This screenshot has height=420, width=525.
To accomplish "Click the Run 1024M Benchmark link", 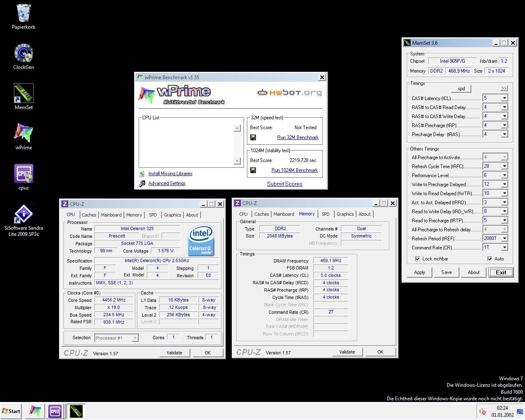I will coord(294,170).
